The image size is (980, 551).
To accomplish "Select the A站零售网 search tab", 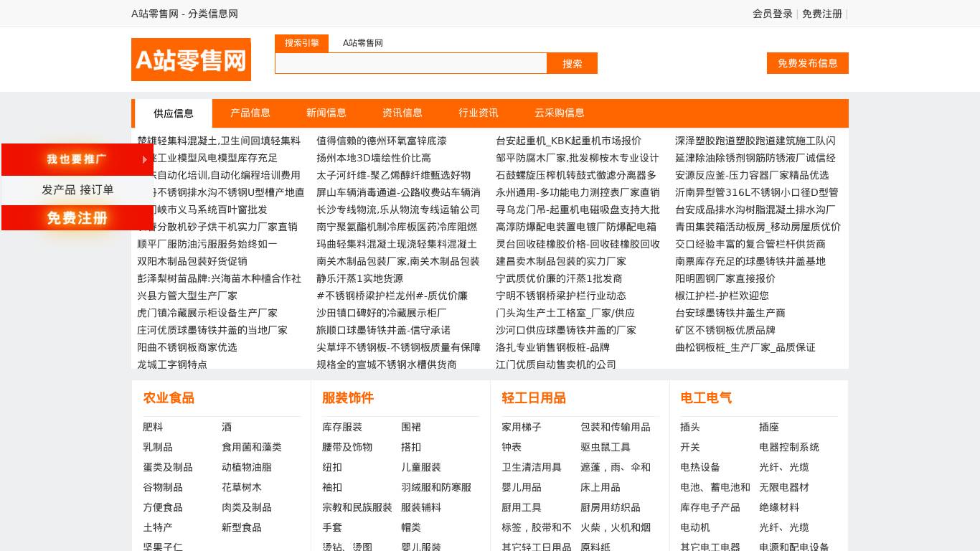I will 363,43.
